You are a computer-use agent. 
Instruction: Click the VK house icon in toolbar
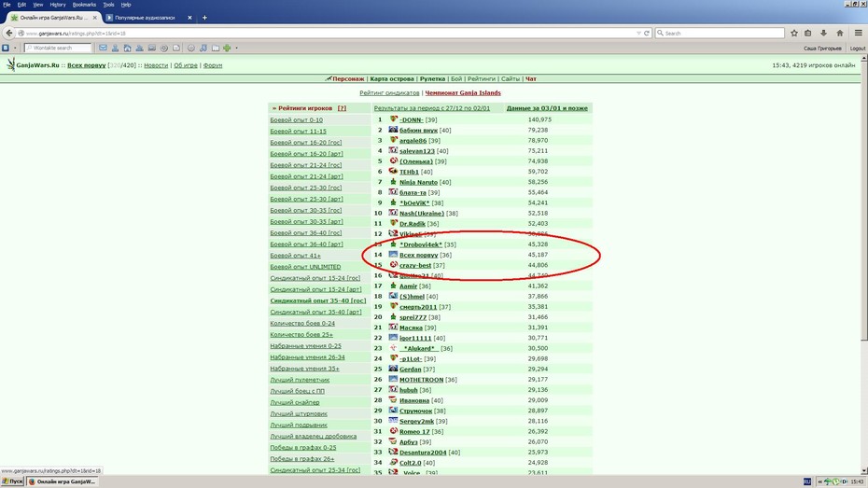127,49
